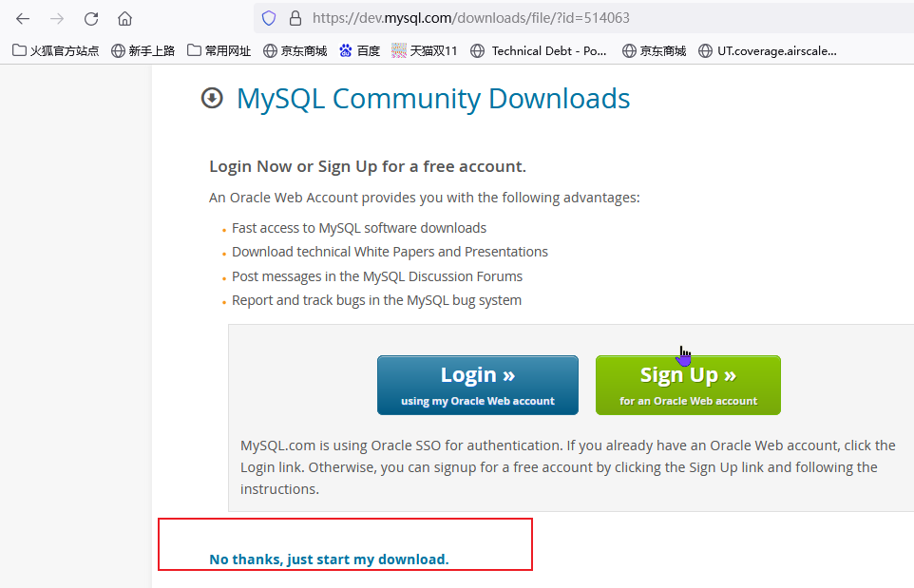914x588 pixels.
Task: Click the site security padlock icon
Action: click(x=294, y=18)
